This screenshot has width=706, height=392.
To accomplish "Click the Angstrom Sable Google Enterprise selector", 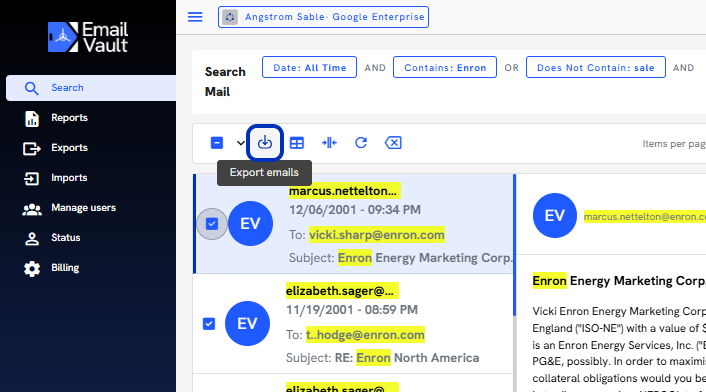I will coord(323,17).
